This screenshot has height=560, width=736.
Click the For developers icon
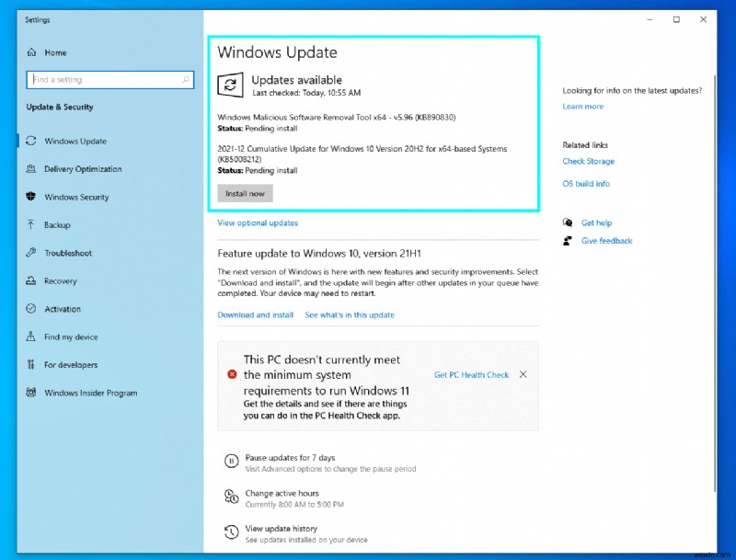tap(31, 364)
